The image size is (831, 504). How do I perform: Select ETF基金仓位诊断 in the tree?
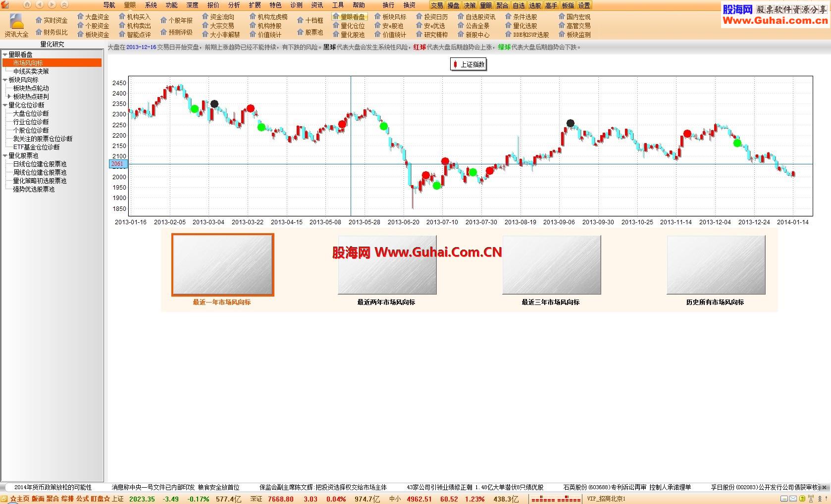[x=36, y=147]
